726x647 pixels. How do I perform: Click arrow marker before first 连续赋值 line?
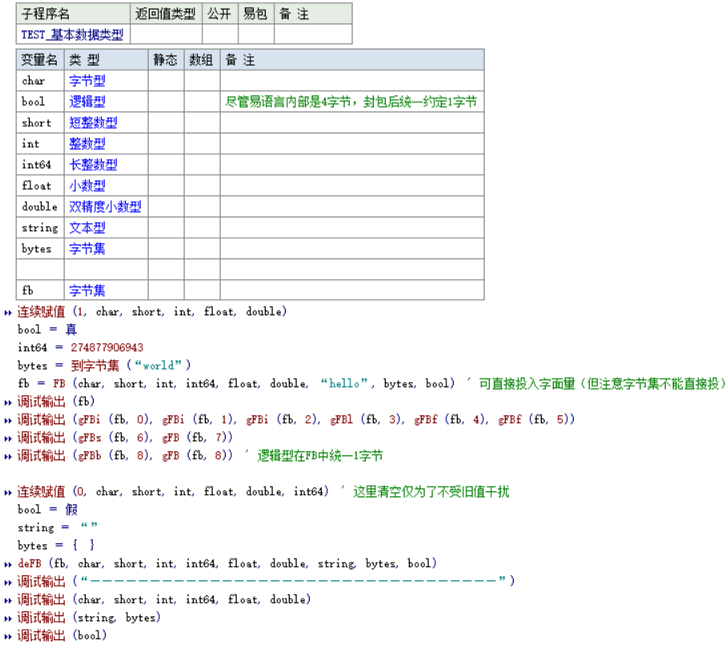click(x=8, y=312)
